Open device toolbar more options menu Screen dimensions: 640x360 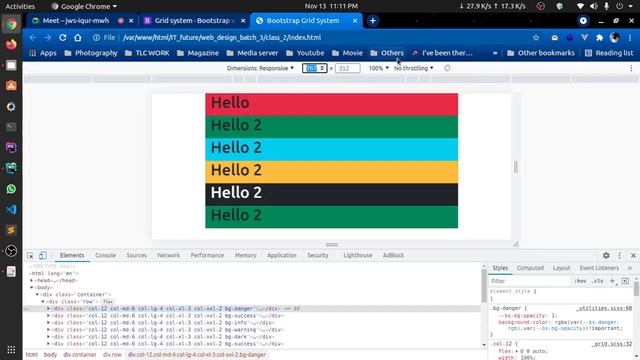(631, 68)
